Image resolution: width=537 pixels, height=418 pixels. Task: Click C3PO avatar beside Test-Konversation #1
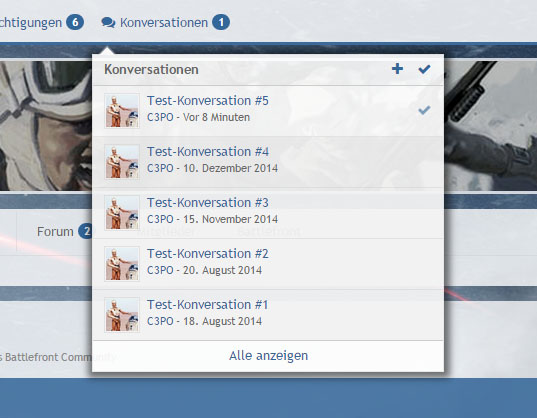pyautogui.click(x=122, y=315)
